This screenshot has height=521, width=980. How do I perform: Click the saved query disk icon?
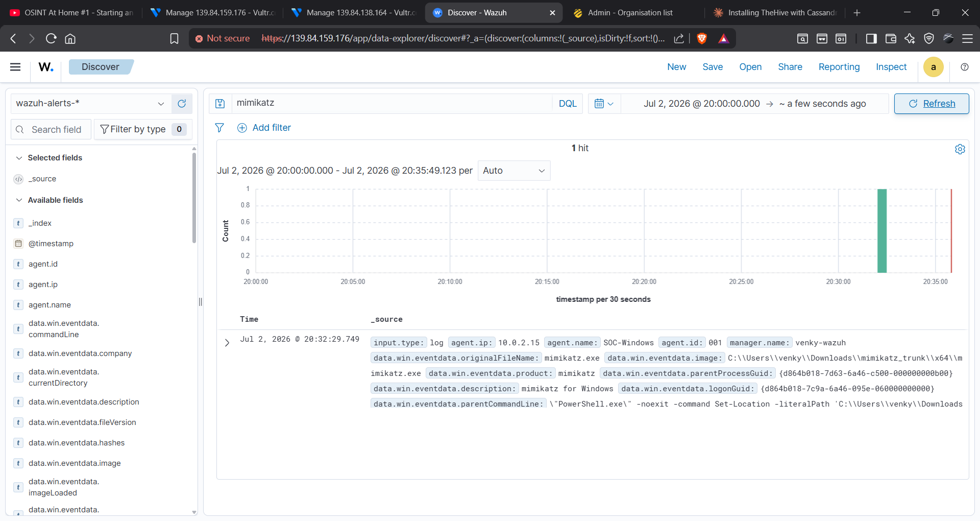(x=220, y=104)
